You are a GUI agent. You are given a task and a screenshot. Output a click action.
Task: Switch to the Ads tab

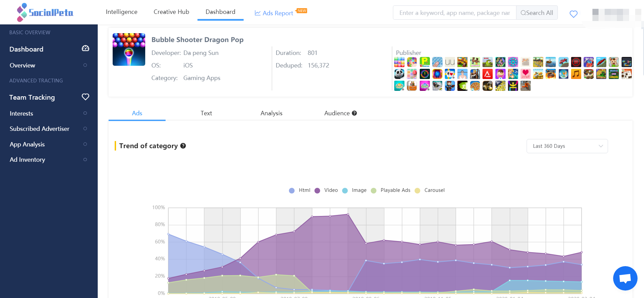click(137, 113)
